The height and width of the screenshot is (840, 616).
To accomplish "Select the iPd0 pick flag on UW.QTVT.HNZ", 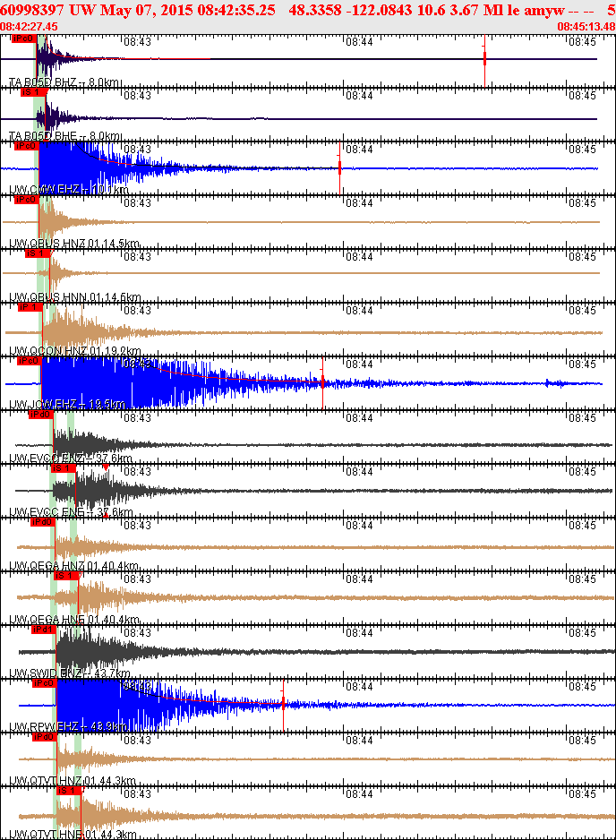I will [x=44, y=737].
